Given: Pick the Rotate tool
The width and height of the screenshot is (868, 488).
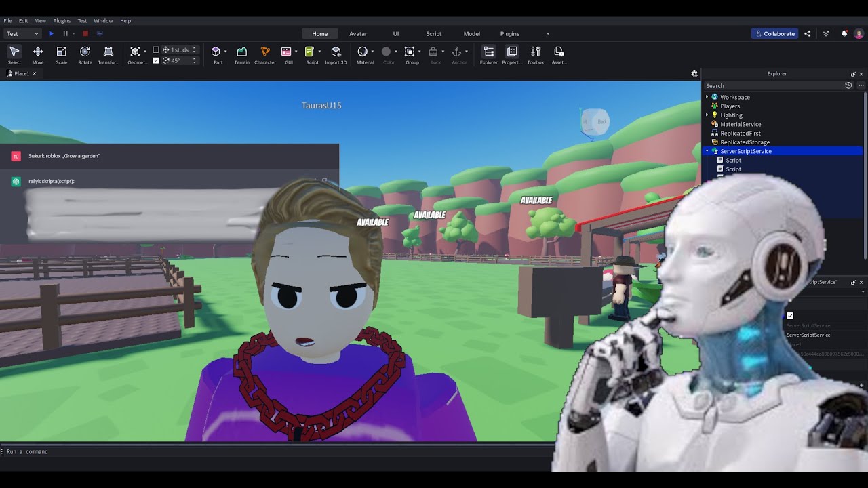Looking at the screenshot, I should tap(85, 55).
